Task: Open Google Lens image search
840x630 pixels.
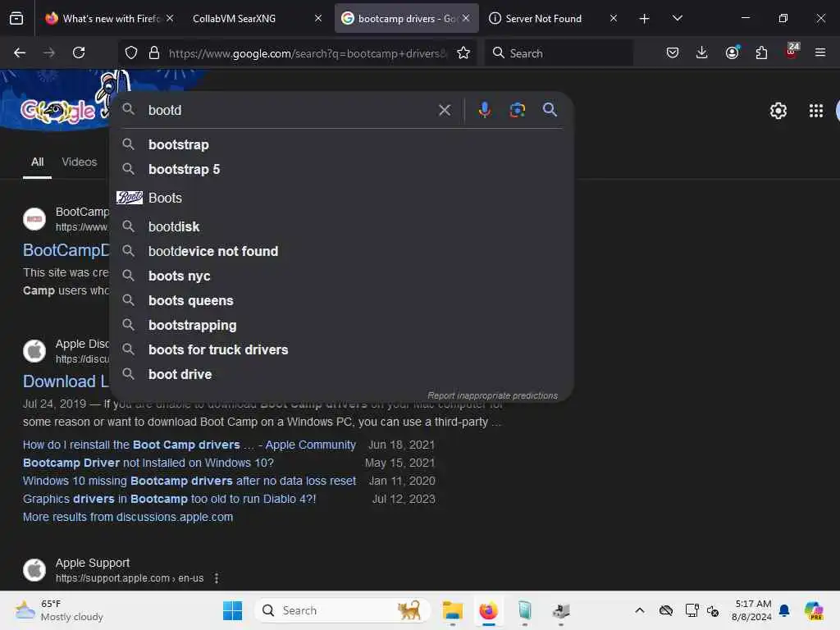Action: coord(517,110)
